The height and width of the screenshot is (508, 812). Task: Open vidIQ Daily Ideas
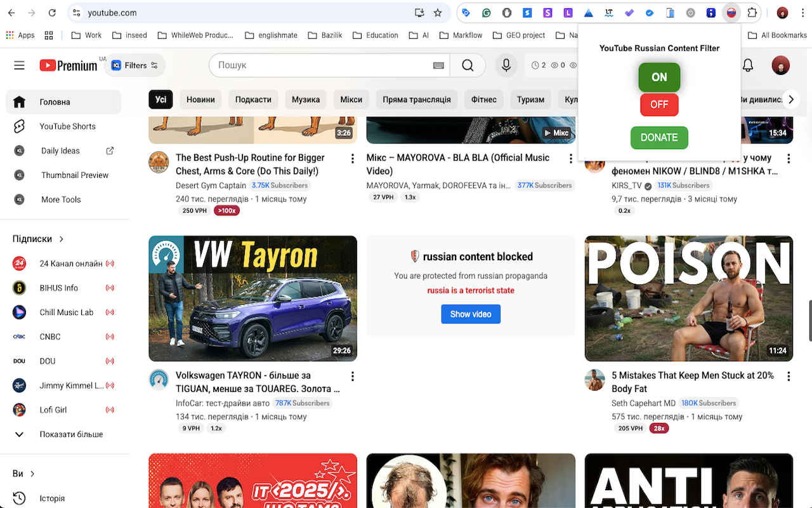(63, 150)
